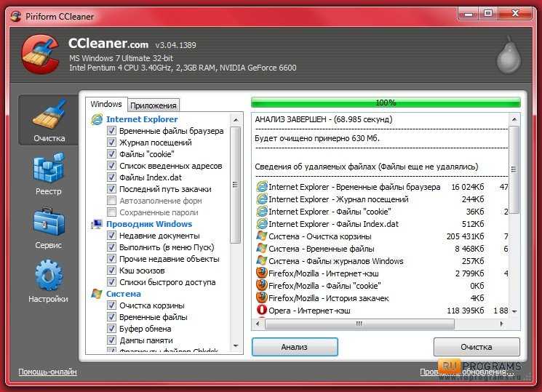Toggle Файлы Index.dat checkbox

tap(111, 177)
